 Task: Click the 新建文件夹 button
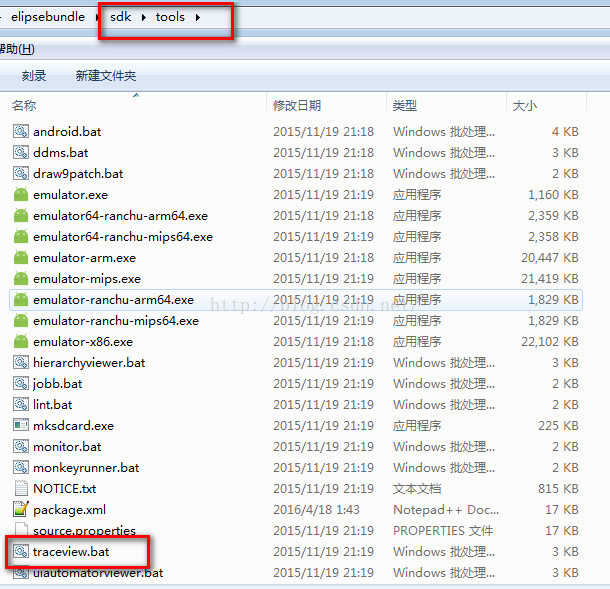click(106, 75)
